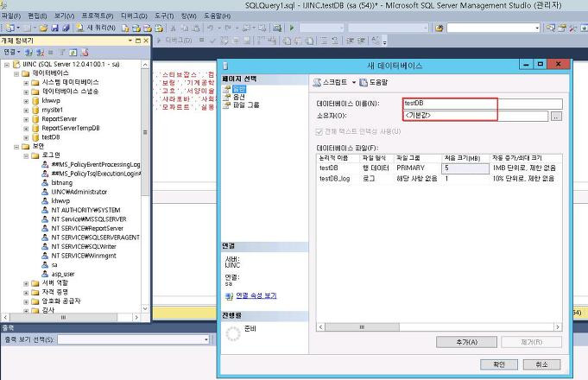Select 파일 그룹 page in dialog
Screen dimensions: 588x380
pyautogui.click(x=246, y=105)
